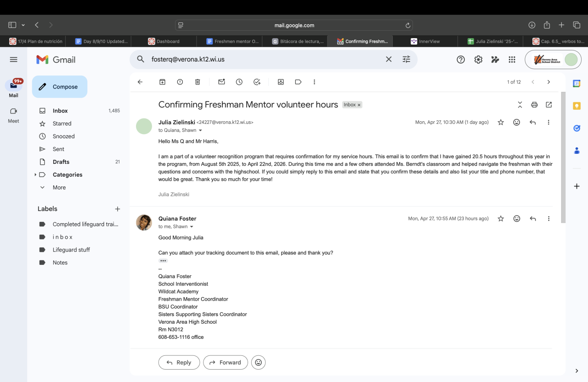Mark the conversation as unread
This screenshot has width=588, height=382.
(221, 82)
